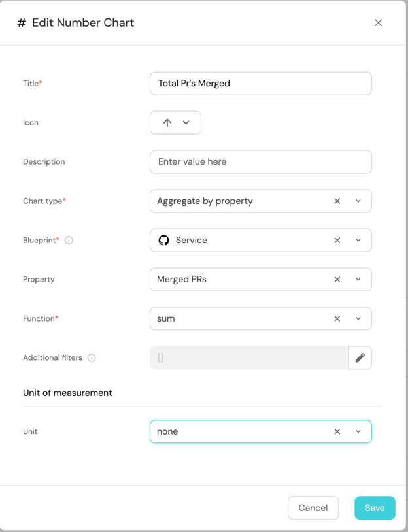408x532 pixels.
Task: Click the Save button
Action: [375, 508]
